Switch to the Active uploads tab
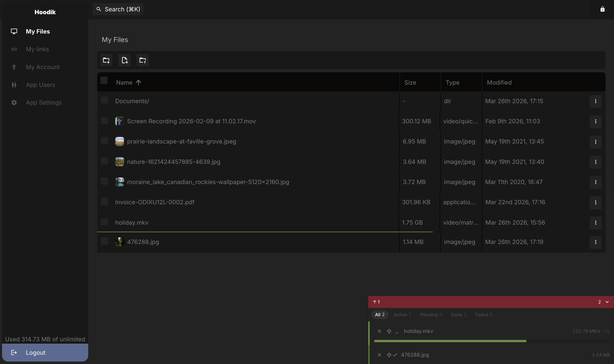614x364 pixels. click(402, 315)
